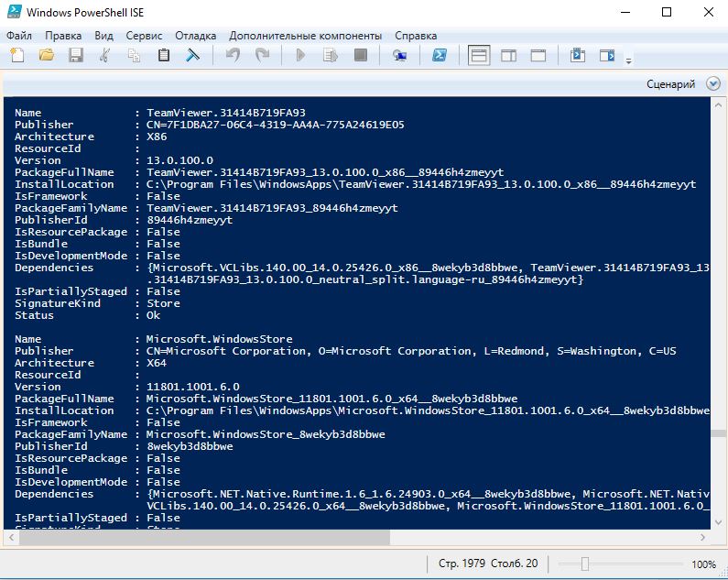This screenshot has height=580, width=728.
Task: Maximize the script pane layout
Action: [538, 56]
